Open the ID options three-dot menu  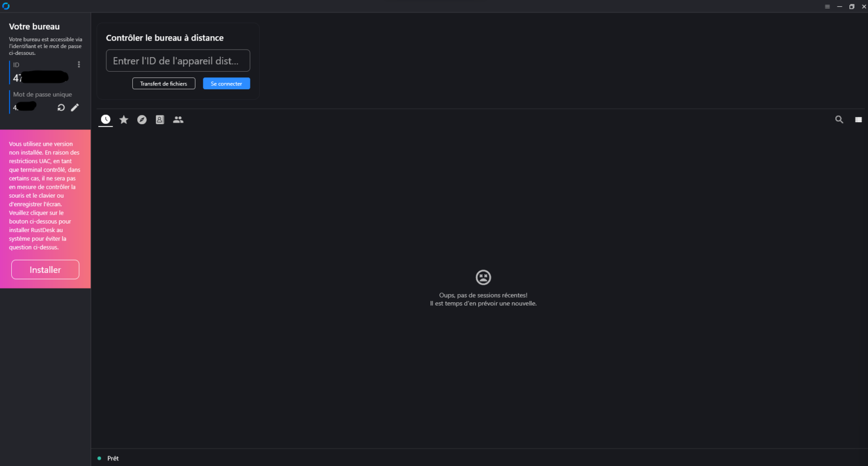79,64
